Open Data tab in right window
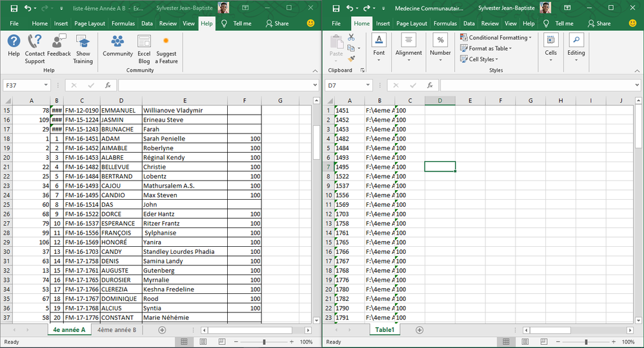Viewport: 644px width, 348px height. (469, 23)
